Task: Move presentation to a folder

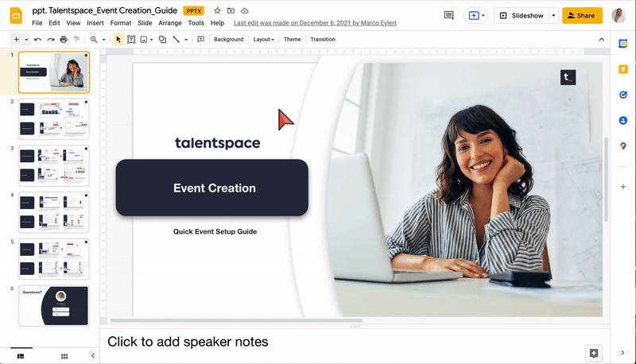Action: coord(231,11)
